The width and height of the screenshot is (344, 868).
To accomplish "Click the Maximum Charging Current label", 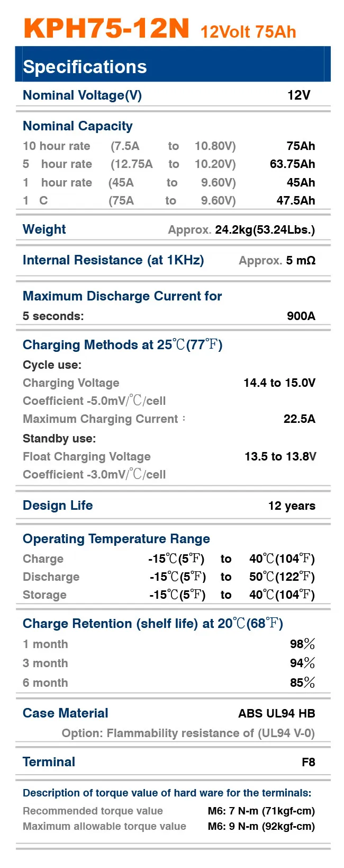I will [101, 419].
